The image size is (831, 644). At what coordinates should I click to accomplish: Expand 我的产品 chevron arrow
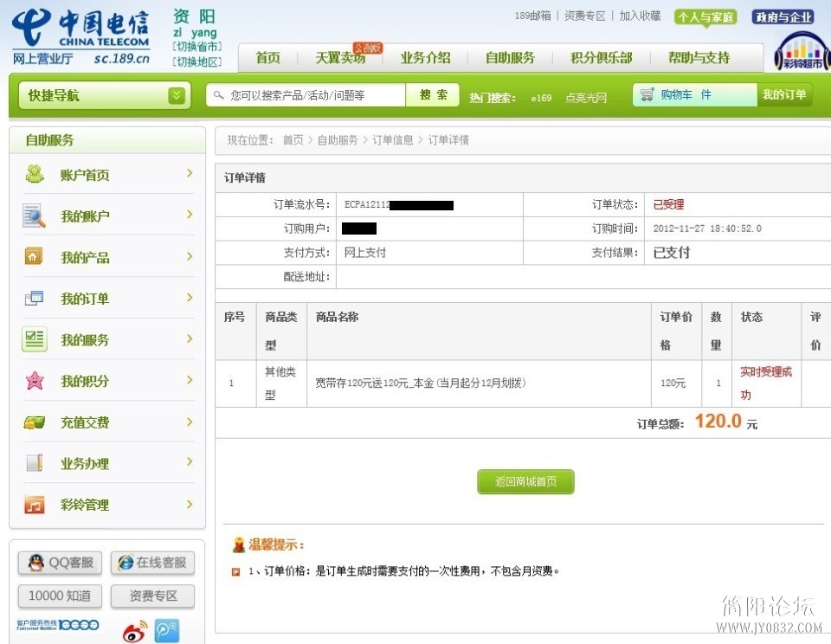190,256
